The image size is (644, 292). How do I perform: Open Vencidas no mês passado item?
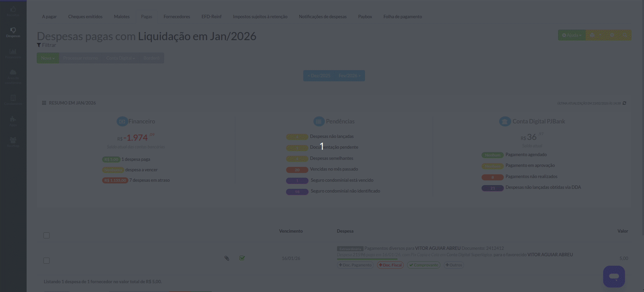334,169
